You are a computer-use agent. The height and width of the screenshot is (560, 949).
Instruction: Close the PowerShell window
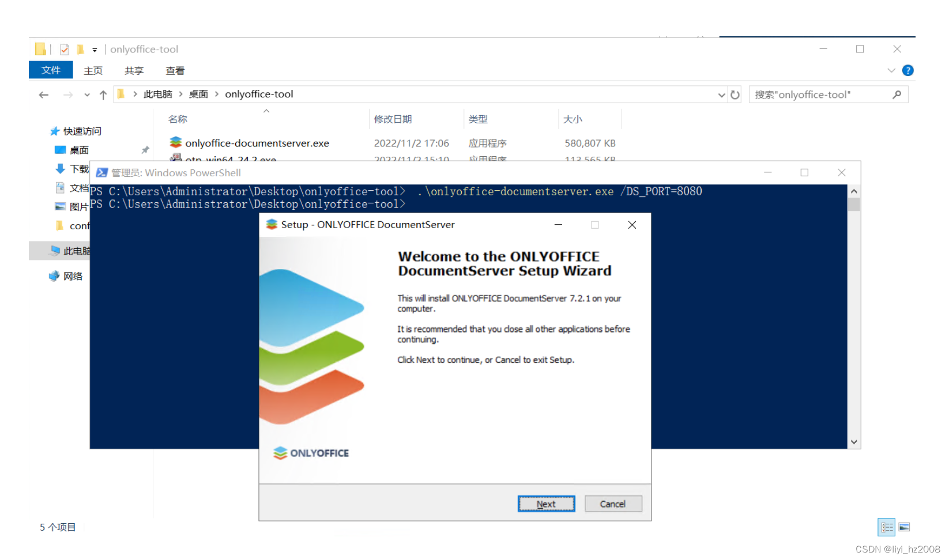841,173
